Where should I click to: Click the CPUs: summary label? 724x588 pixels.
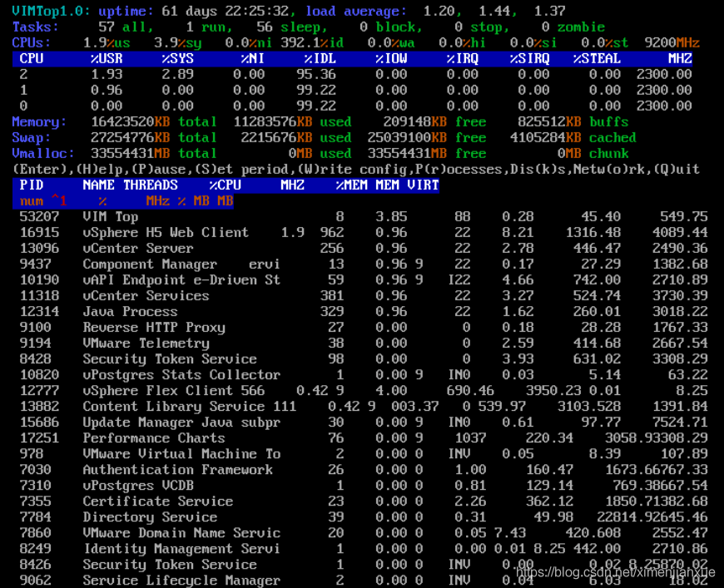click(32, 43)
